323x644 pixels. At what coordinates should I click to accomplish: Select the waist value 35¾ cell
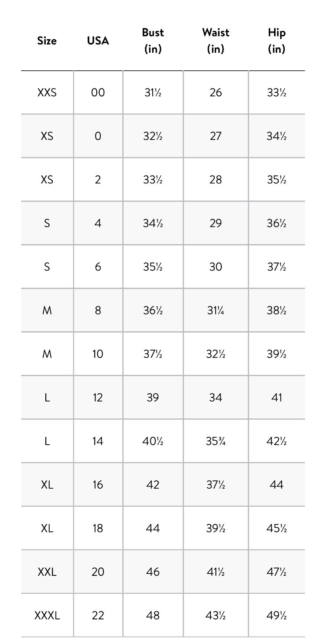[x=216, y=441]
